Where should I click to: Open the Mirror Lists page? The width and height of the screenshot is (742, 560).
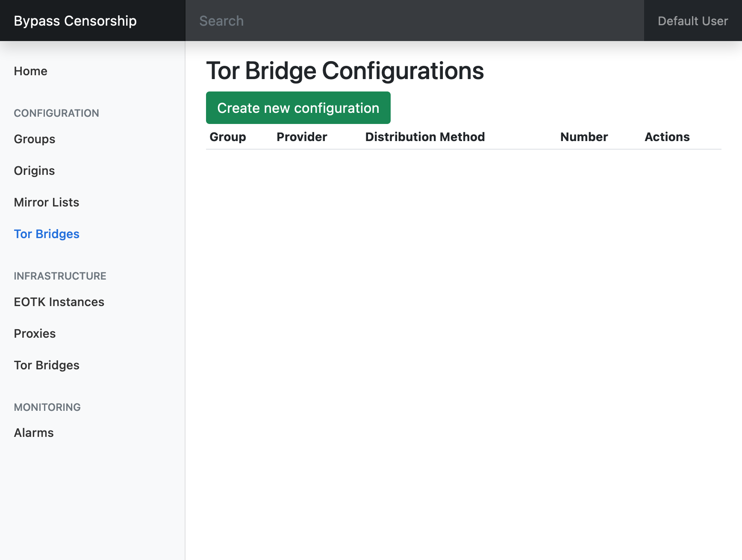(47, 202)
